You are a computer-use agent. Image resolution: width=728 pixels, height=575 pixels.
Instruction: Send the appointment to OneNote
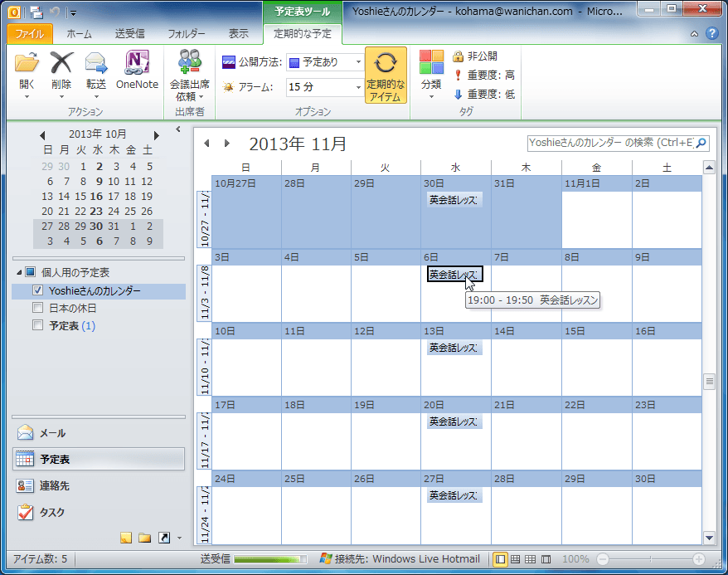(x=137, y=71)
